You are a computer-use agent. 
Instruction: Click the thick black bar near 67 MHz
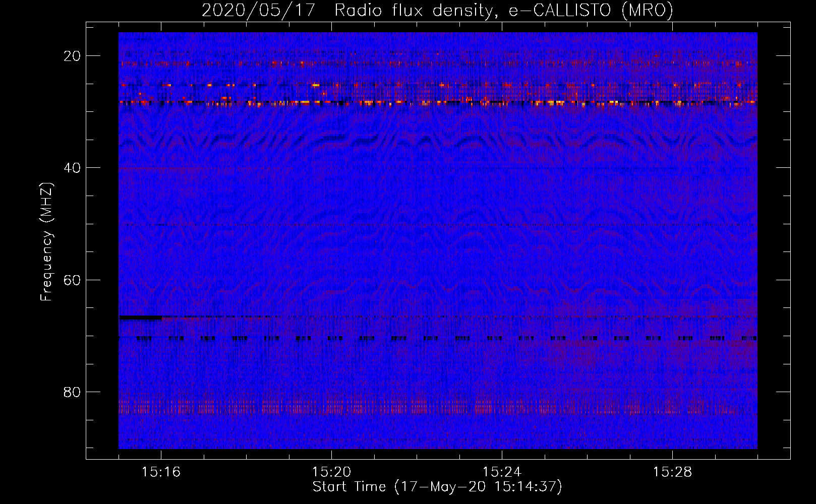point(140,318)
